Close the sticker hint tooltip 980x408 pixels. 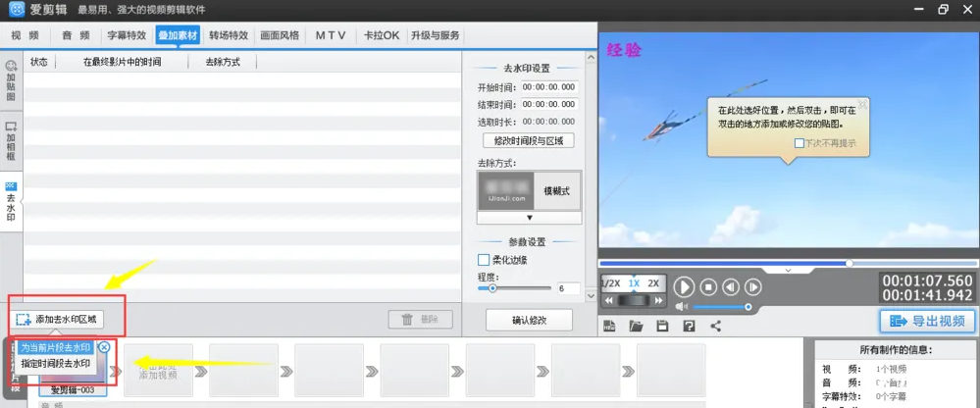(862, 104)
